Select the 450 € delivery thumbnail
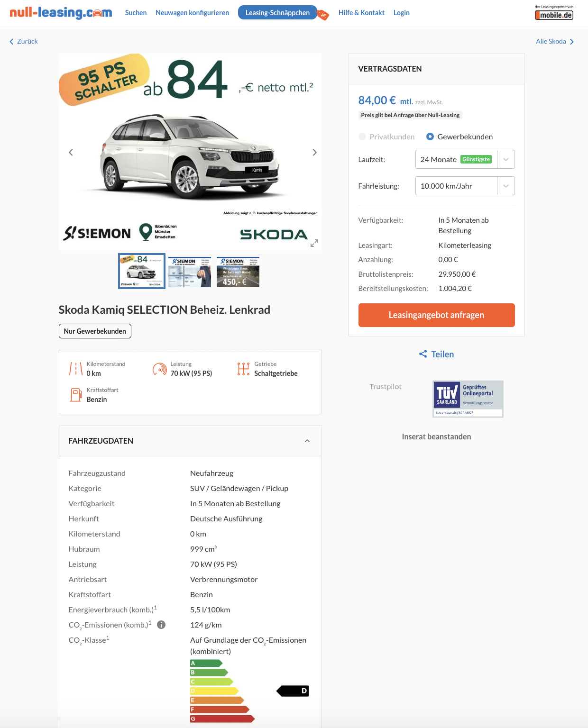The height and width of the screenshot is (728, 588). (x=238, y=272)
